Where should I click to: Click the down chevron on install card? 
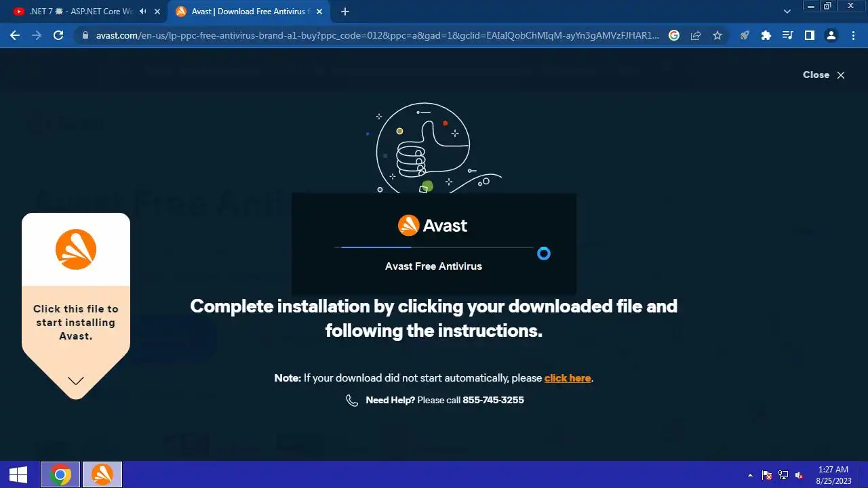coord(76,381)
